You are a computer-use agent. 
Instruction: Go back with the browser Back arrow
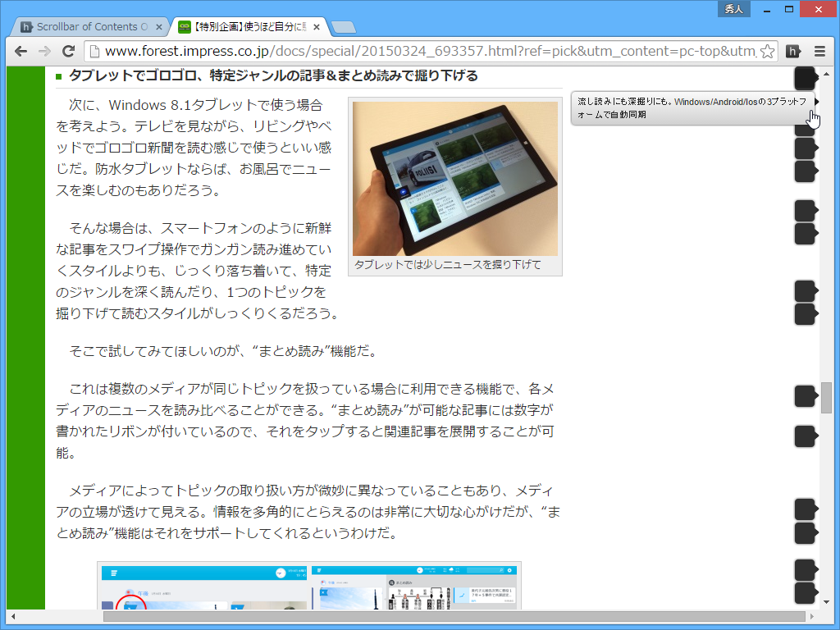(21, 51)
